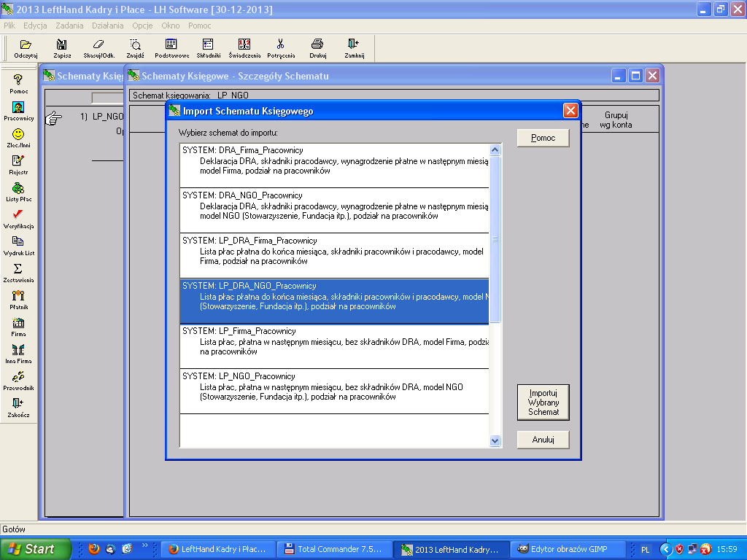Open the Pomoc menu in menu bar
747x560 pixels.
(200, 26)
